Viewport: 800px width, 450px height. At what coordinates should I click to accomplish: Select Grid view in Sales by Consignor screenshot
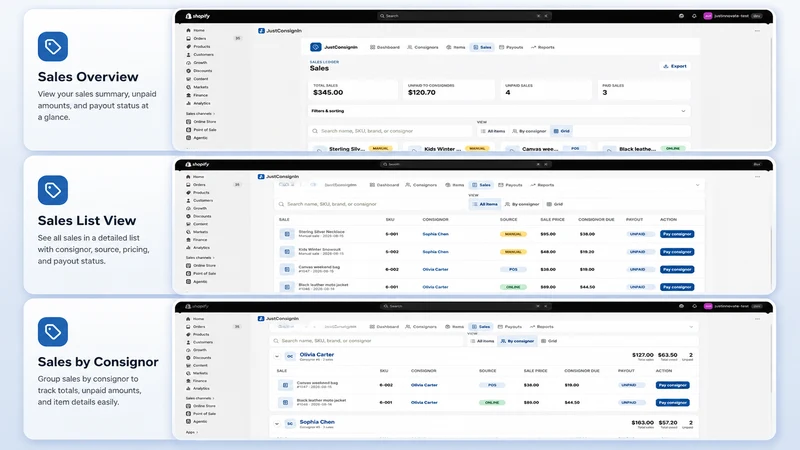click(x=549, y=341)
